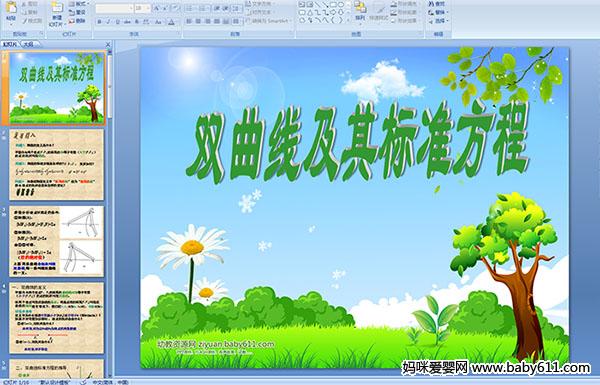The width and height of the screenshot is (600, 385).
Task: Click the Replace (替换) button
Action: tap(437, 12)
